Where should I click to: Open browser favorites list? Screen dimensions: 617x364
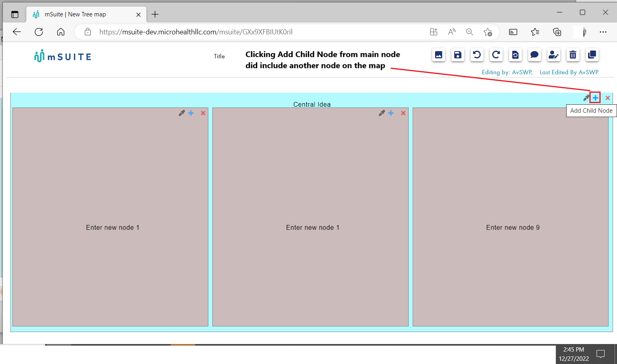(x=535, y=32)
